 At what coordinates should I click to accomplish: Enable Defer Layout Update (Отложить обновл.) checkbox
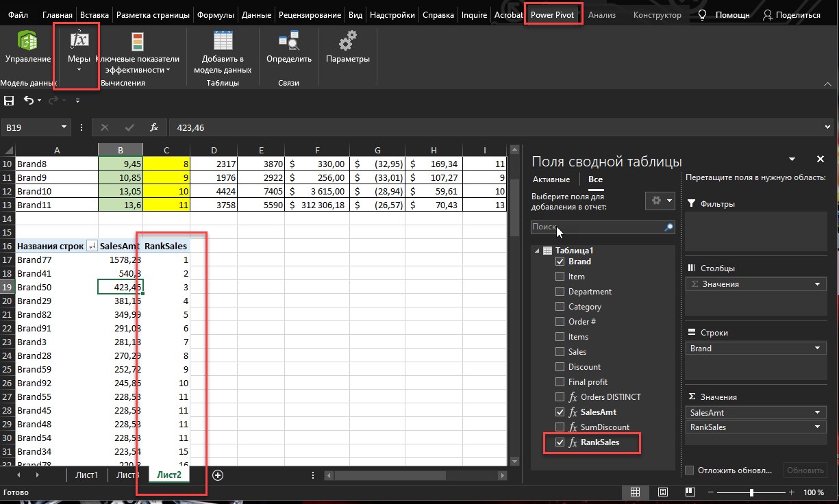pos(690,470)
